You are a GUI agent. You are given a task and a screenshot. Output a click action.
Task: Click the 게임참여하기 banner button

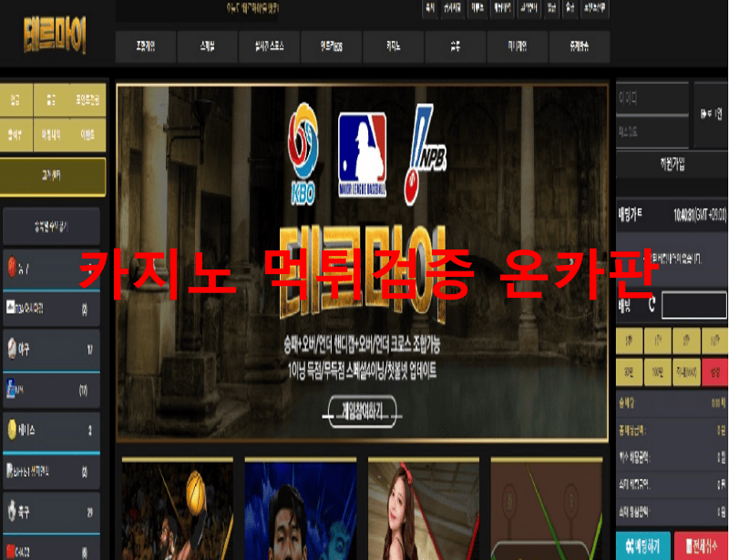[362, 412]
